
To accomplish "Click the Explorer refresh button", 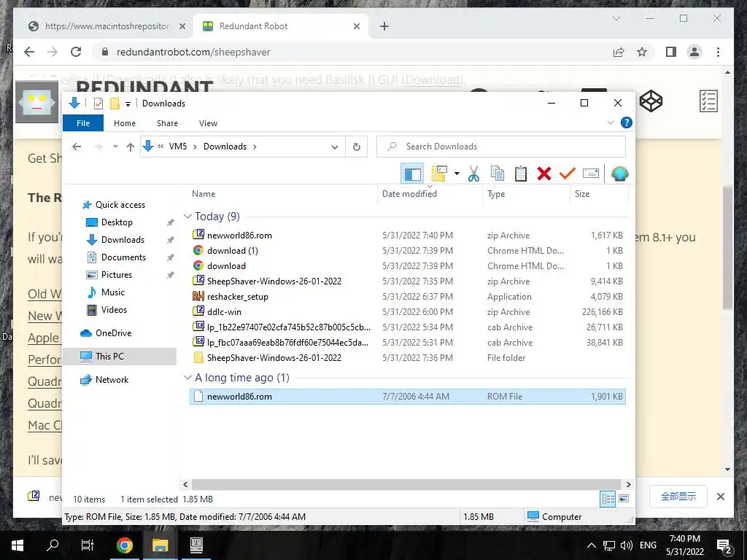I will pos(356,147).
